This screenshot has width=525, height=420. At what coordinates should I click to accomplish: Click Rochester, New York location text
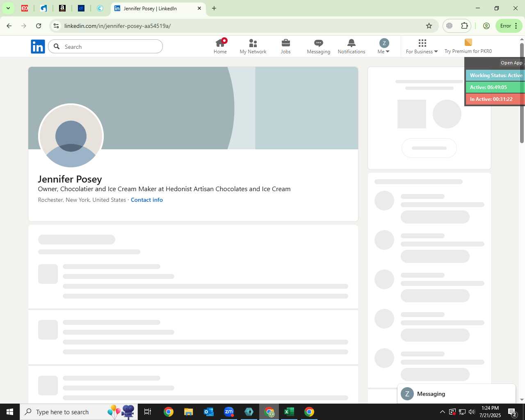pyautogui.click(x=82, y=200)
